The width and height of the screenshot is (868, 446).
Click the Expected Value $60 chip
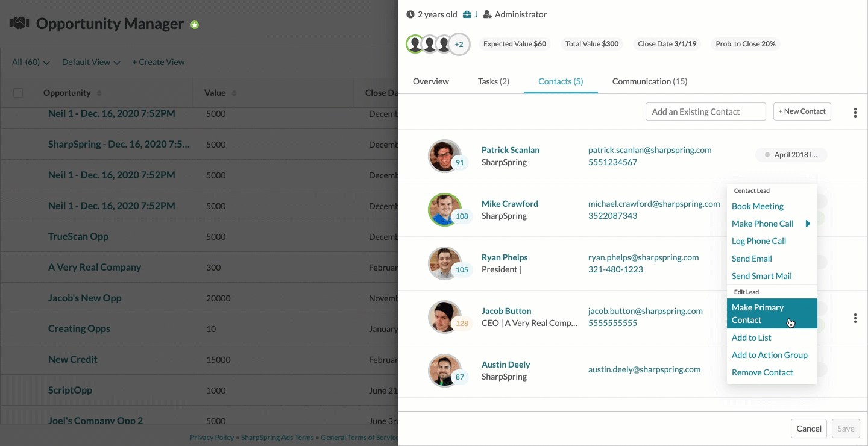pyautogui.click(x=515, y=44)
